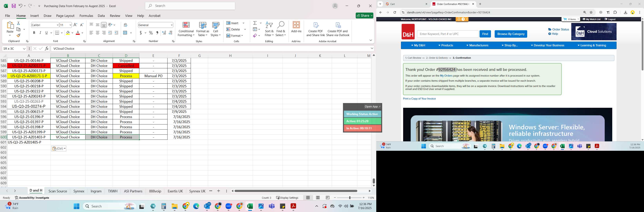Viewport: 644px width, 212px height.
Task: Click the Undo arrow icon in Excel
Action: (x=21, y=6)
